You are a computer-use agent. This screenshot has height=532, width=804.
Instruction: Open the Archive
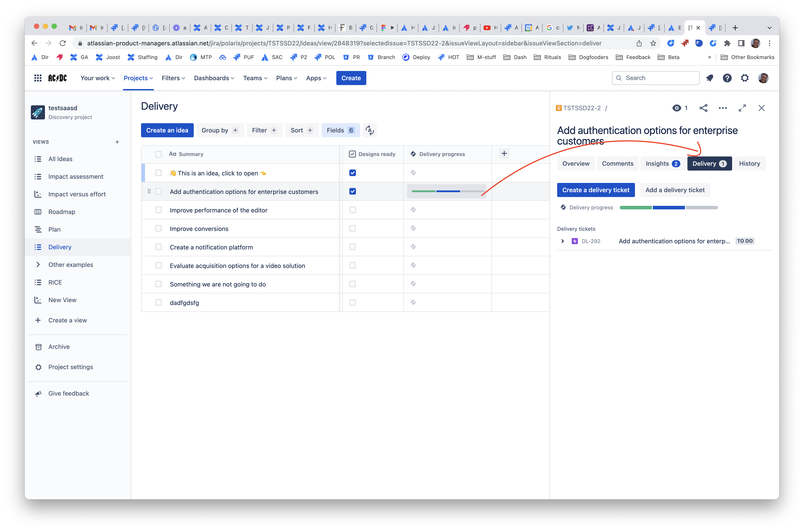[59, 346]
